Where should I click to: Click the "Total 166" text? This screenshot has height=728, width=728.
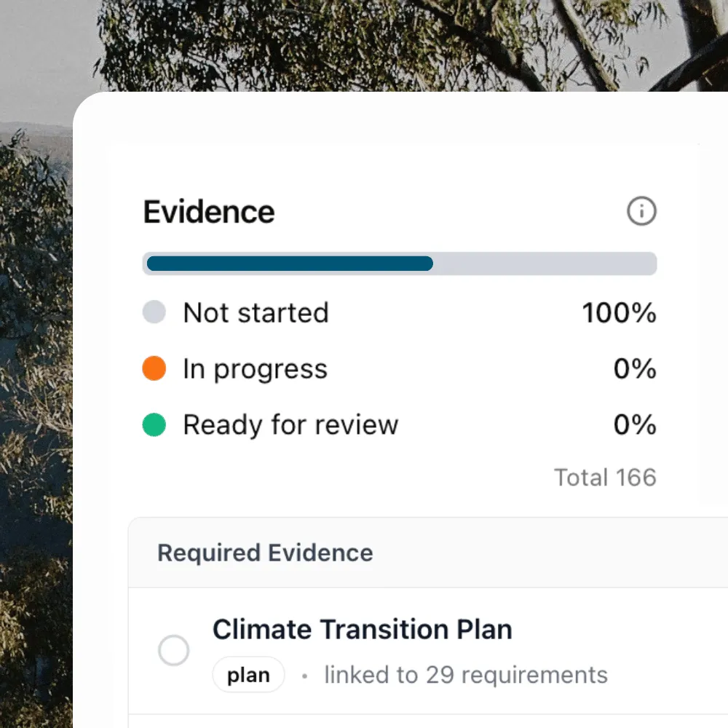(605, 478)
